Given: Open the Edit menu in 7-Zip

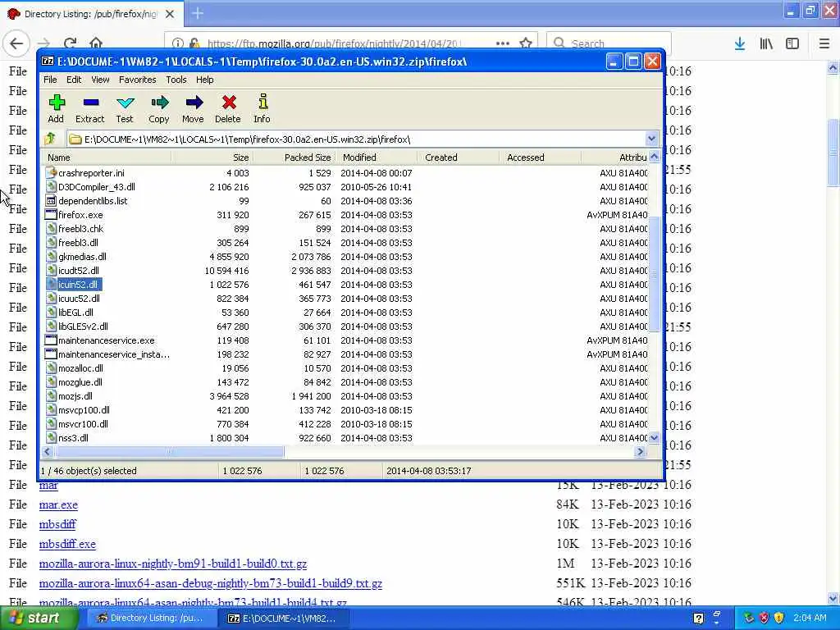Looking at the screenshot, I should 74,80.
